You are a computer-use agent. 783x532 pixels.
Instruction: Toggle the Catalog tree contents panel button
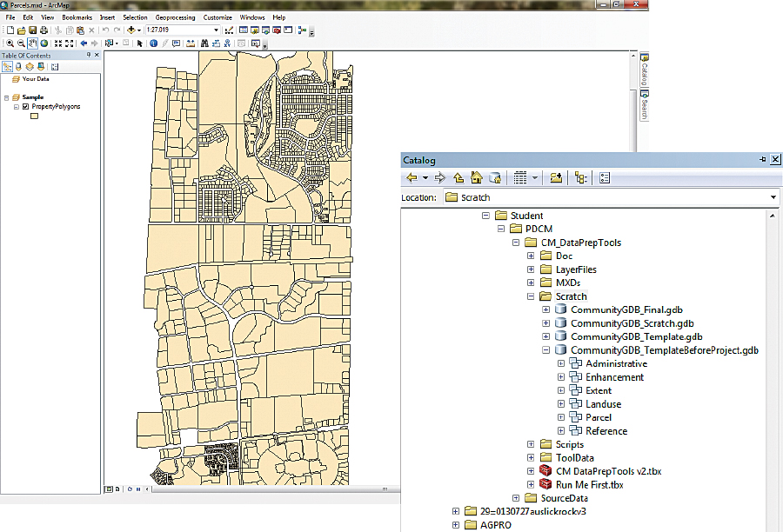[x=580, y=177]
